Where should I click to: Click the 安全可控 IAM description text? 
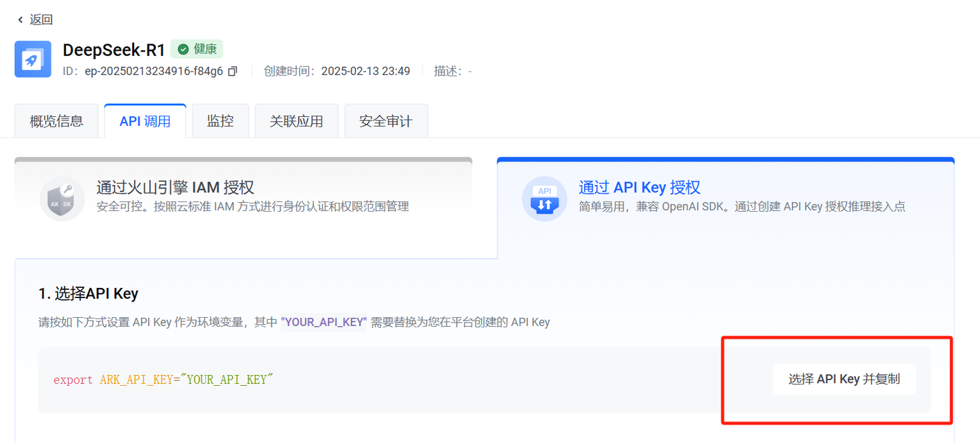[252, 206]
